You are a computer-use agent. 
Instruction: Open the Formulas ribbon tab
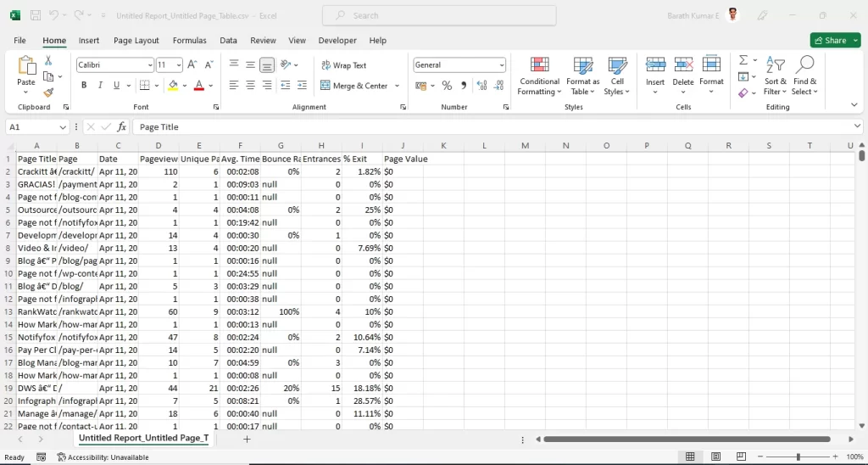tap(189, 40)
